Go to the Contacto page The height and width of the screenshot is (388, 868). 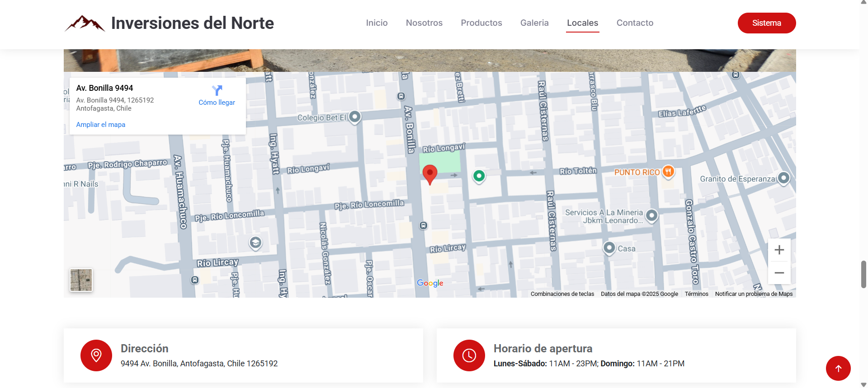[x=635, y=23]
